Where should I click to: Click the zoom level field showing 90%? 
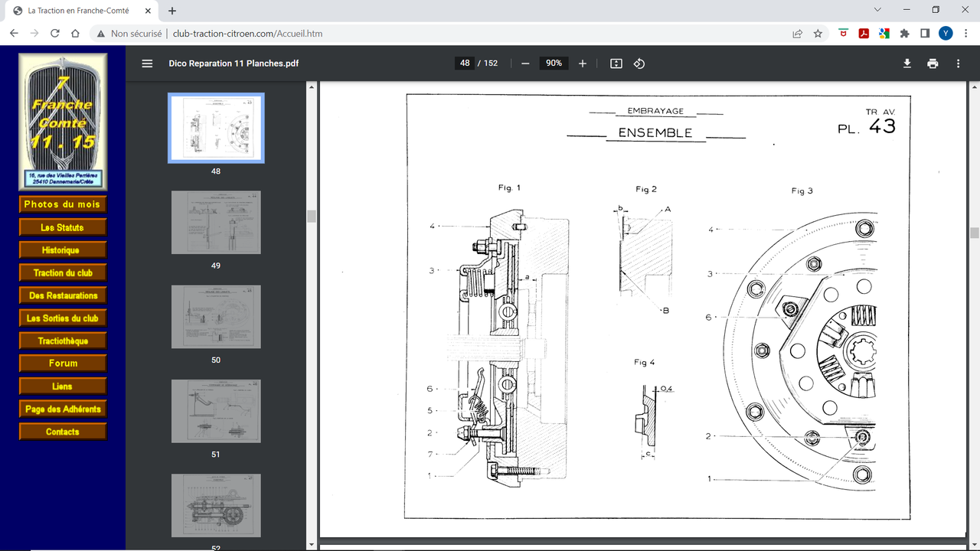click(x=554, y=64)
